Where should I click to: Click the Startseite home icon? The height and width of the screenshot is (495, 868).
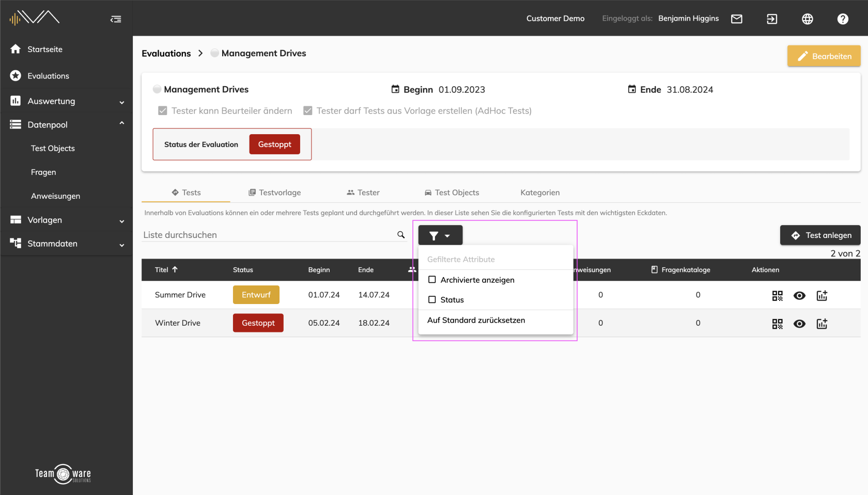(16, 49)
